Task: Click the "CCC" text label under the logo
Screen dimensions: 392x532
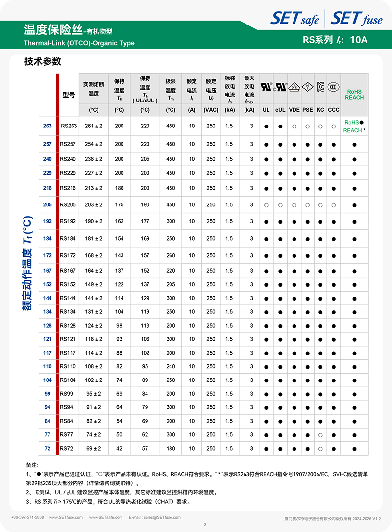Action: [334, 110]
